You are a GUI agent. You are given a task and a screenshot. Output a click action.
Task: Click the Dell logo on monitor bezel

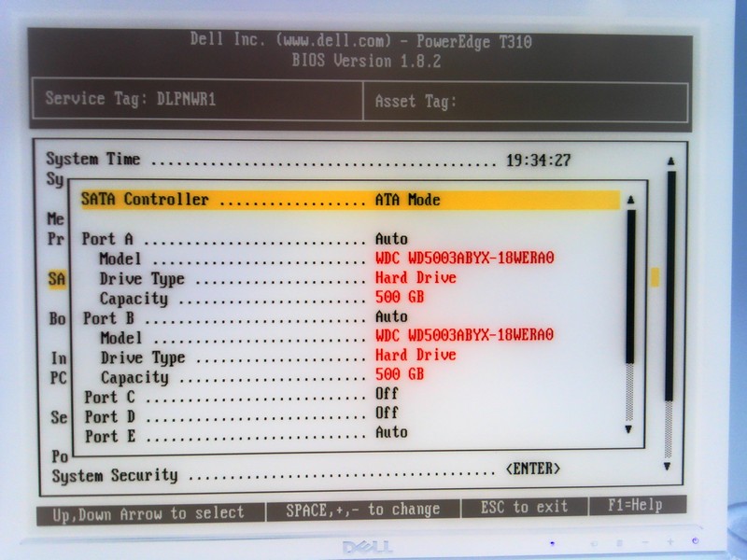click(x=366, y=546)
